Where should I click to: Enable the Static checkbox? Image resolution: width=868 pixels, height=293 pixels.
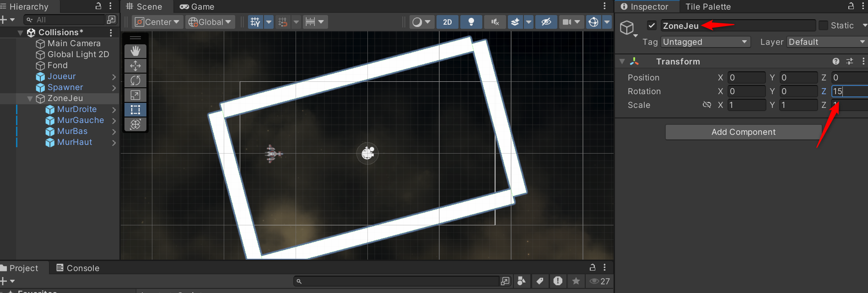(x=823, y=26)
